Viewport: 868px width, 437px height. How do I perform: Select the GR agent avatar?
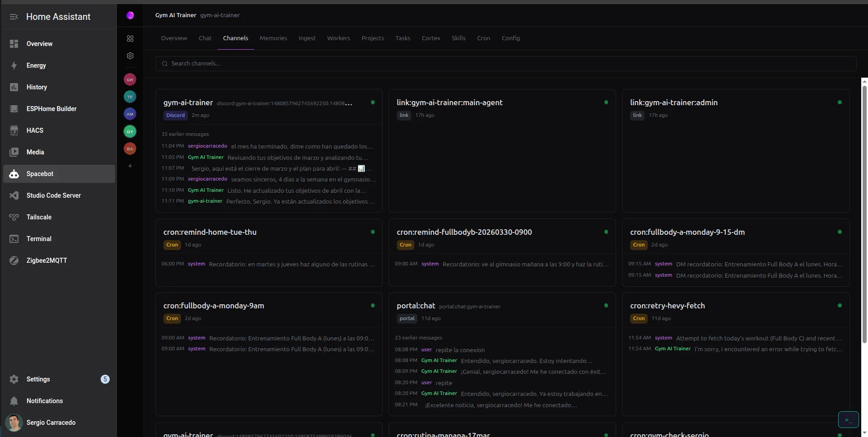tap(130, 80)
